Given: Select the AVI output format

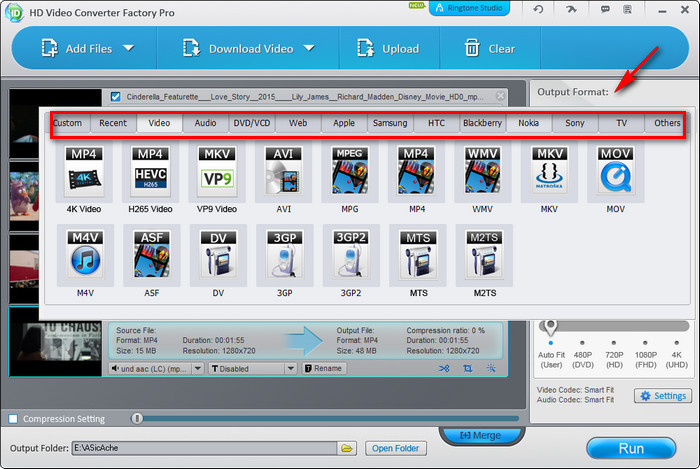Looking at the screenshot, I should [283, 172].
